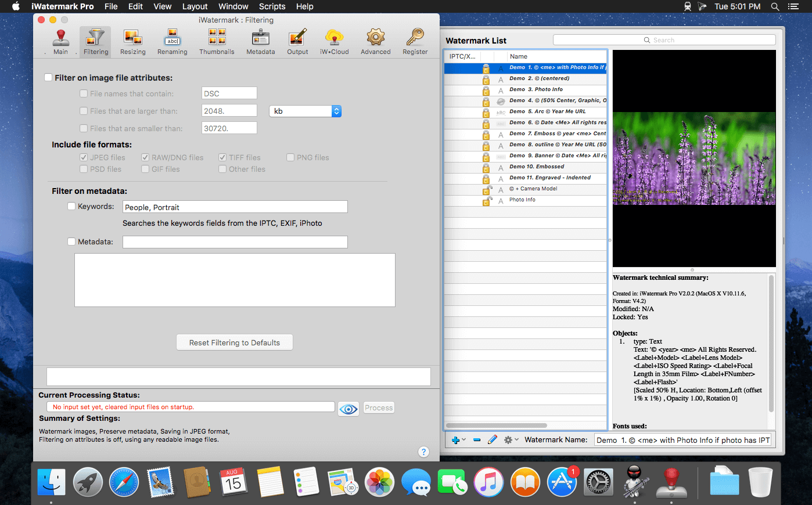Image resolution: width=812 pixels, height=505 pixels.
Task: Click the help question mark button
Action: (423, 452)
